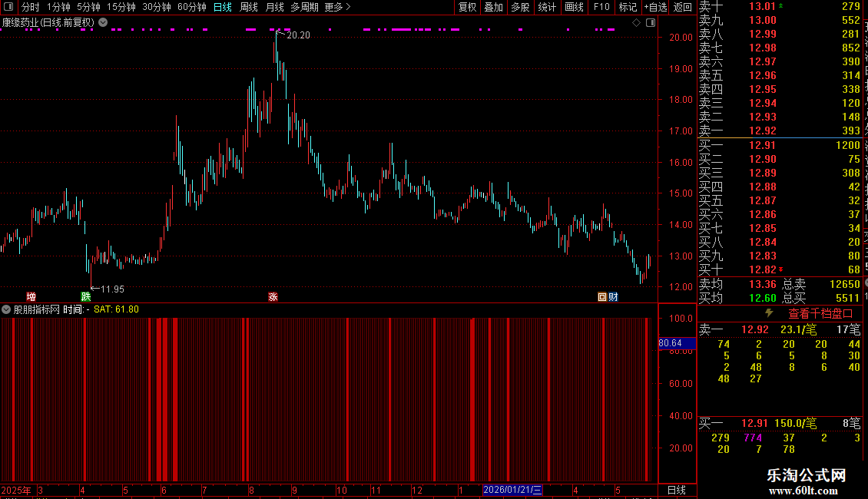Viewport: 868px width, 499px height.
Task: Select the 15分钟 period tab
Action: coord(121,7)
